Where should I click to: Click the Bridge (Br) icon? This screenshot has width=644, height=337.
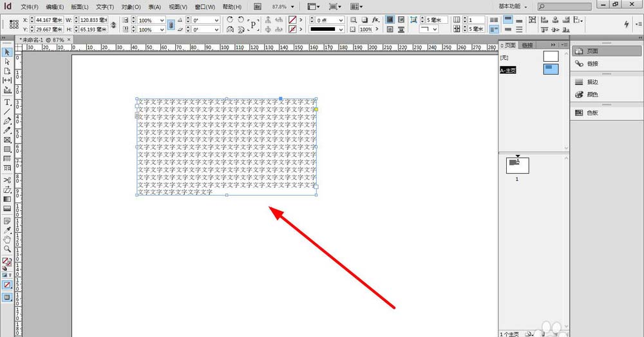[x=258, y=6]
